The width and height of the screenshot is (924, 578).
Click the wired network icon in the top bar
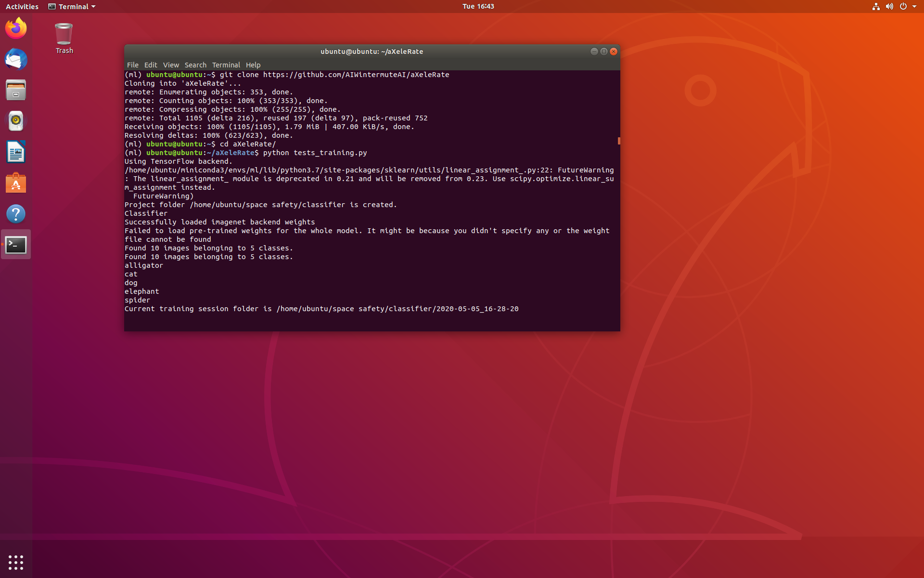pyautogui.click(x=875, y=6)
